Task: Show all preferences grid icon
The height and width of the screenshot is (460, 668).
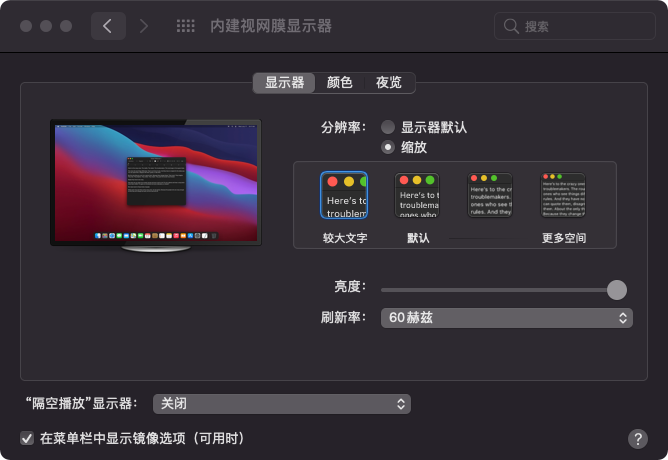Action: coord(186,26)
